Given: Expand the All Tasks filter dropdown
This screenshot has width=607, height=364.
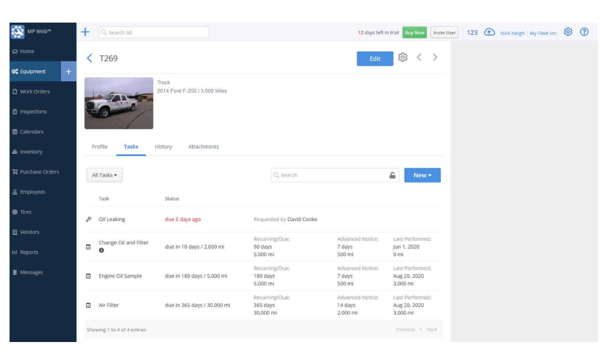Looking at the screenshot, I should coord(104,175).
